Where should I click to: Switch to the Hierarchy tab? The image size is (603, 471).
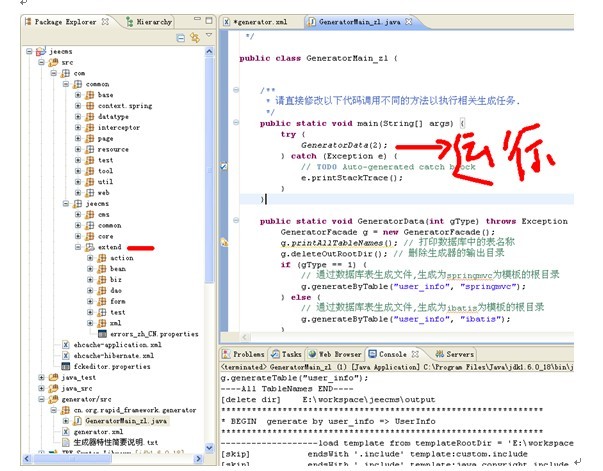[x=149, y=22]
